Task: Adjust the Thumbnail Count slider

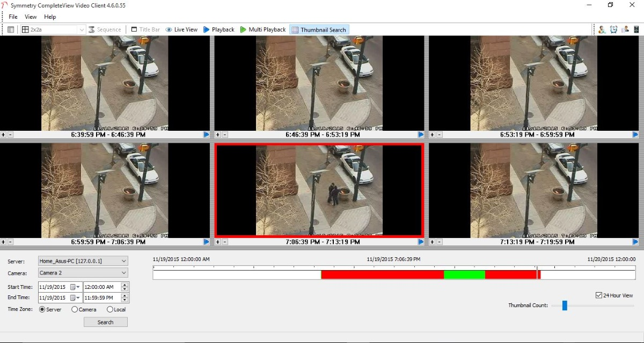Action: pyautogui.click(x=563, y=305)
